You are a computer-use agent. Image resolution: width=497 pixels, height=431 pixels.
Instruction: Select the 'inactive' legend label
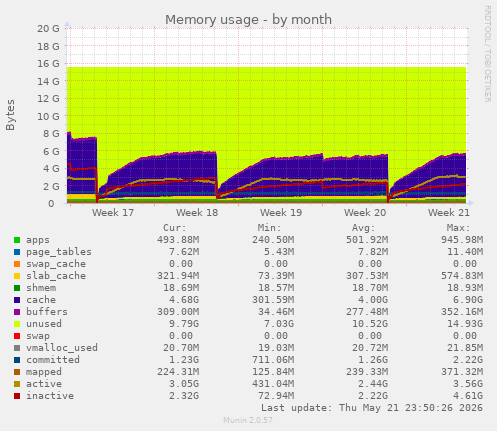point(50,396)
